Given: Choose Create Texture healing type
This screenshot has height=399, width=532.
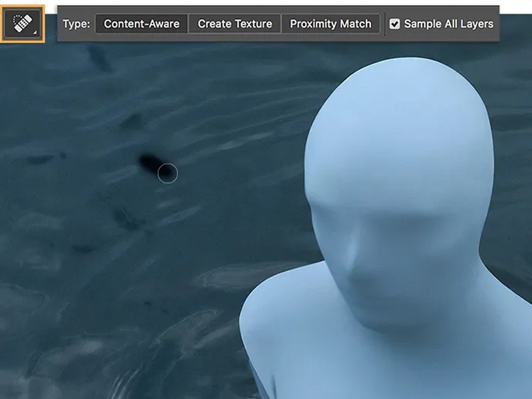Looking at the screenshot, I should coord(235,23).
